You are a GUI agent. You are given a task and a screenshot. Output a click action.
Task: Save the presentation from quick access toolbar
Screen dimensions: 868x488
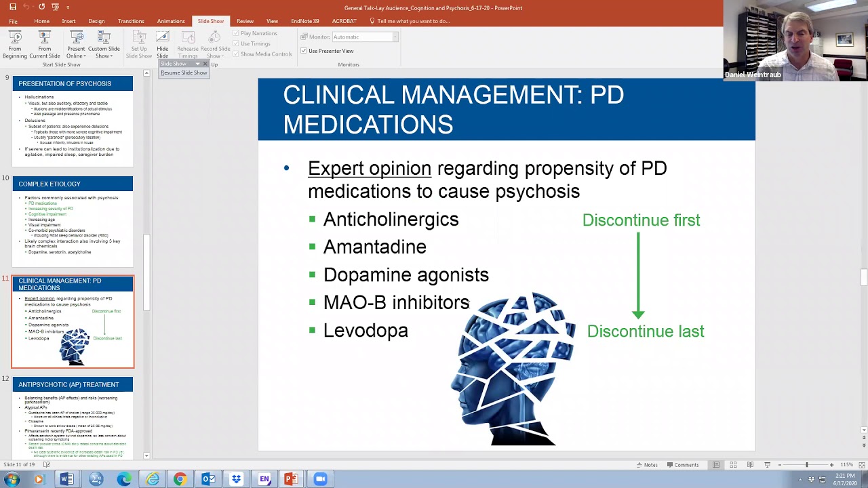pyautogui.click(x=13, y=7)
